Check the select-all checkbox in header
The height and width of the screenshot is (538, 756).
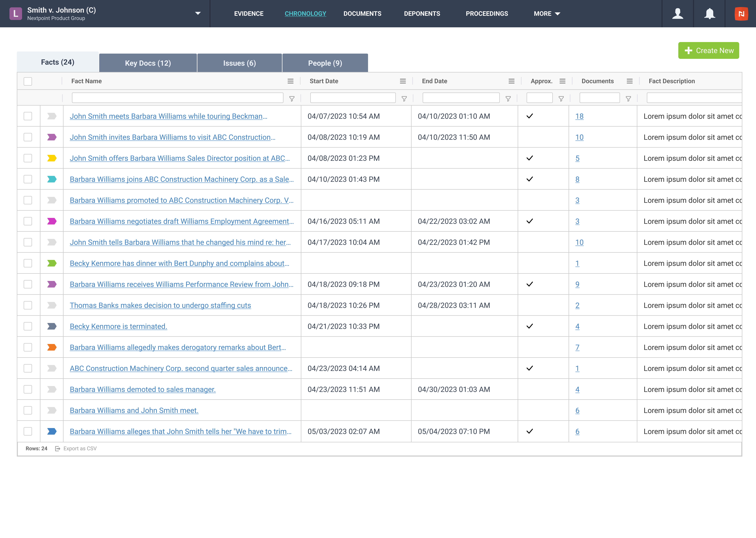(x=28, y=81)
